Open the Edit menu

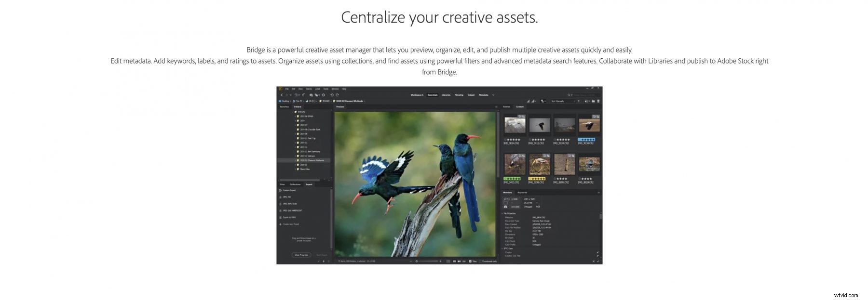[293, 89]
